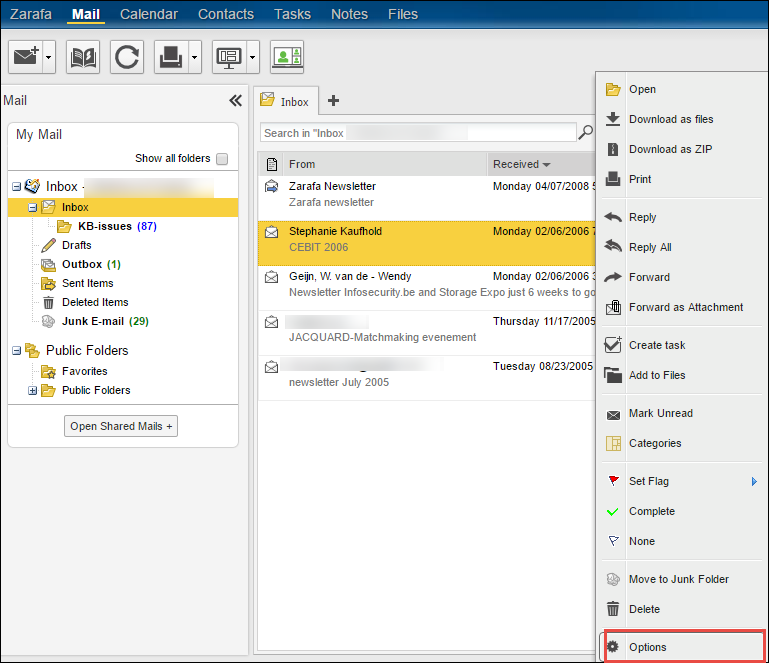Choose Download as files menu entry
Viewport: 769px width, 663px height.
pyautogui.click(x=682, y=119)
